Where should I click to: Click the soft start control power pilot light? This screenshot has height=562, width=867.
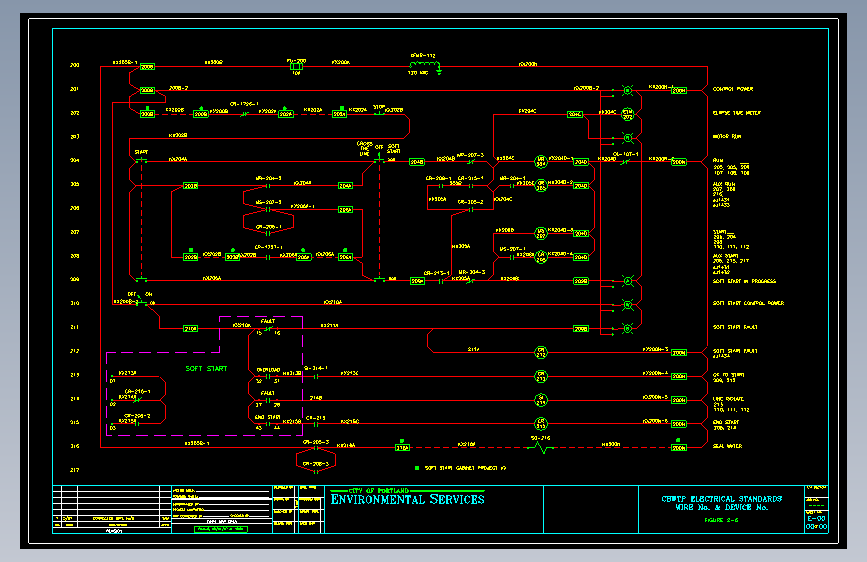click(x=628, y=305)
